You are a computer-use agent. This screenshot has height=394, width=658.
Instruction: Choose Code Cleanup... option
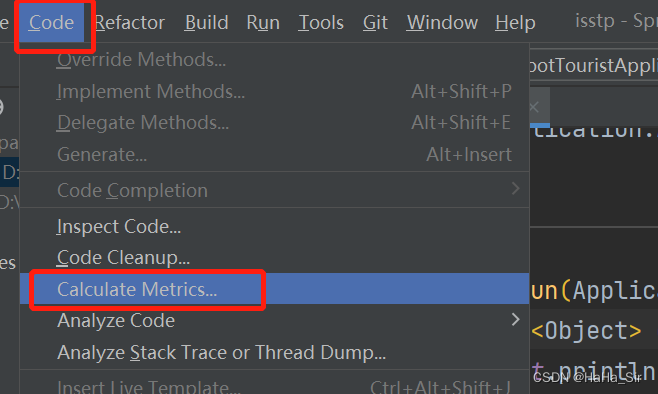coord(274,258)
